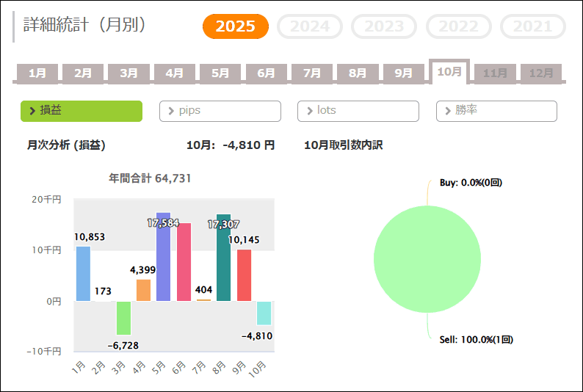The width and height of the screenshot is (583, 392).
Task: Click the 8月 teal bar 17,307
Action: coord(223,258)
